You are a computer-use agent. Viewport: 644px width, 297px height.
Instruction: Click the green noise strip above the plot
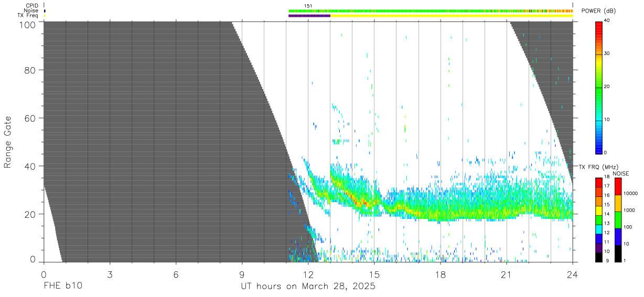click(431, 10)
